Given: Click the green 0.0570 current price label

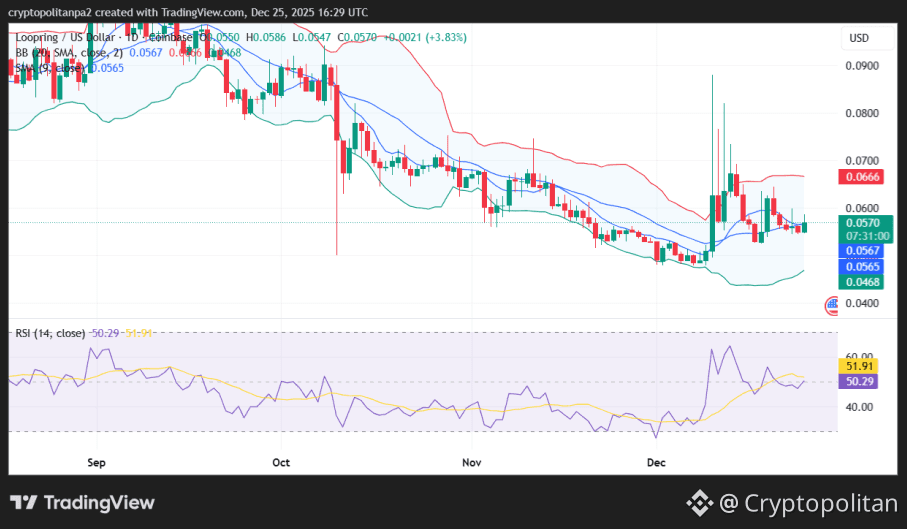Looking at the screenshot, I should pos(865,223).
